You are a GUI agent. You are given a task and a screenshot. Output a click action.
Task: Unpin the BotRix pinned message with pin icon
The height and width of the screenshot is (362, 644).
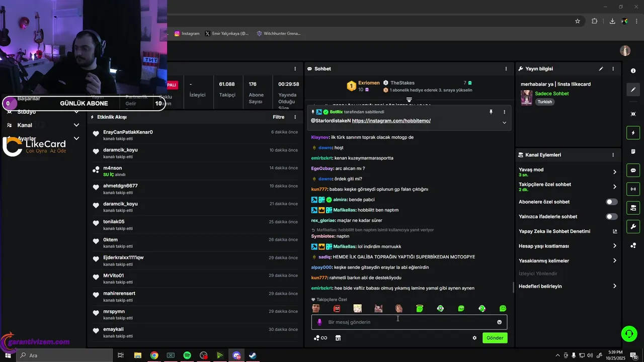(491, 112)
